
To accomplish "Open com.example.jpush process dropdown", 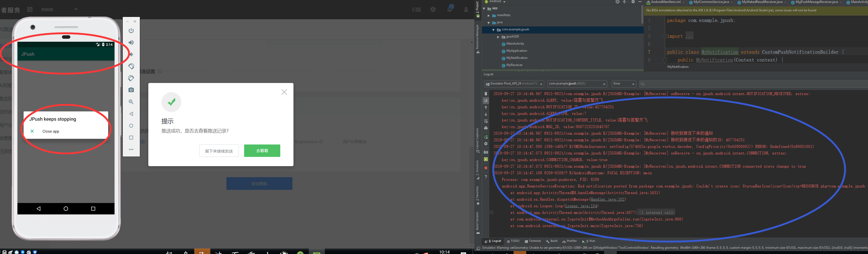I will click(x=577, y=84).
